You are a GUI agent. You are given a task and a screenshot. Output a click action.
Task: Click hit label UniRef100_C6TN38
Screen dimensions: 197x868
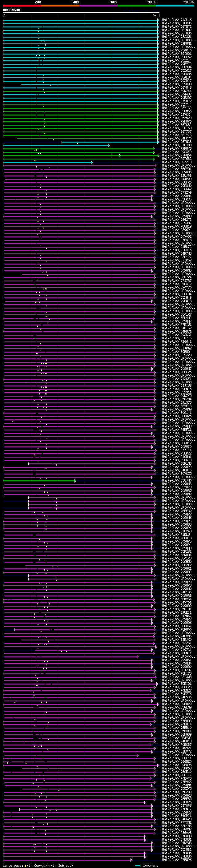tap(177, 142)
